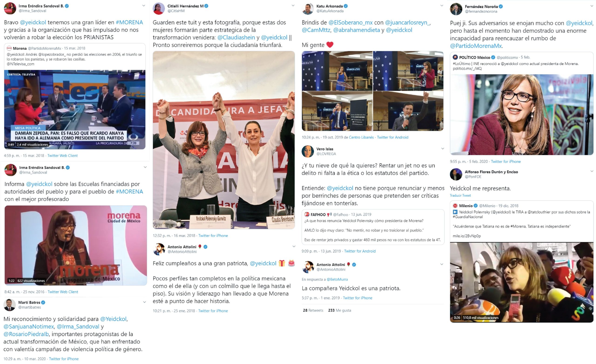This screenshot has width=596, height=364.
Task: Expand chevron menu on Martí Batres tweet
Action: pos(144,302)
